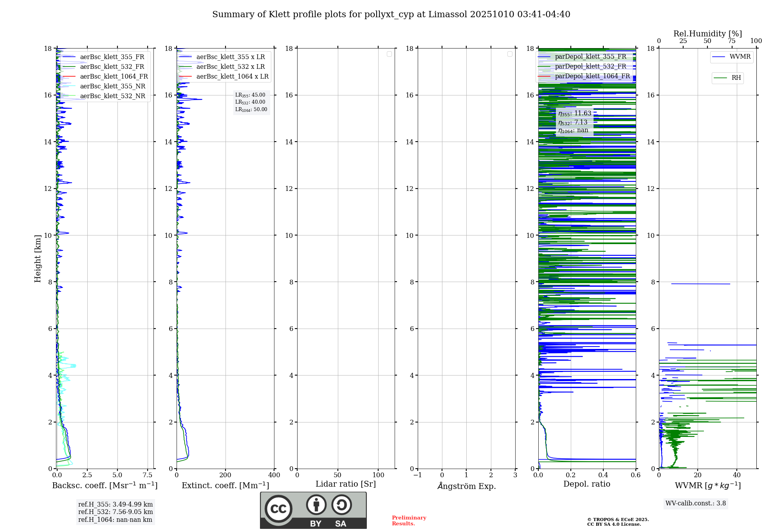
Task: Click the Rel.Humidity [%] top axis label
Action: click(707, 34)
